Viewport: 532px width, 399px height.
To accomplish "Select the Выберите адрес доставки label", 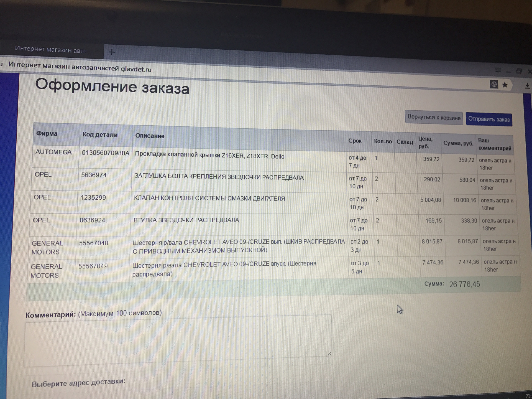I will coord(78,383).
